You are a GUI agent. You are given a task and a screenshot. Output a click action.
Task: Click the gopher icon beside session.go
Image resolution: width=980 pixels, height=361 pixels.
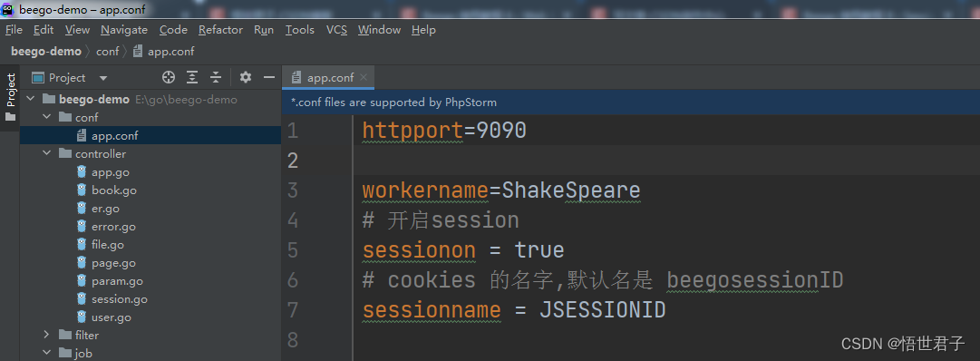(82, 299)
